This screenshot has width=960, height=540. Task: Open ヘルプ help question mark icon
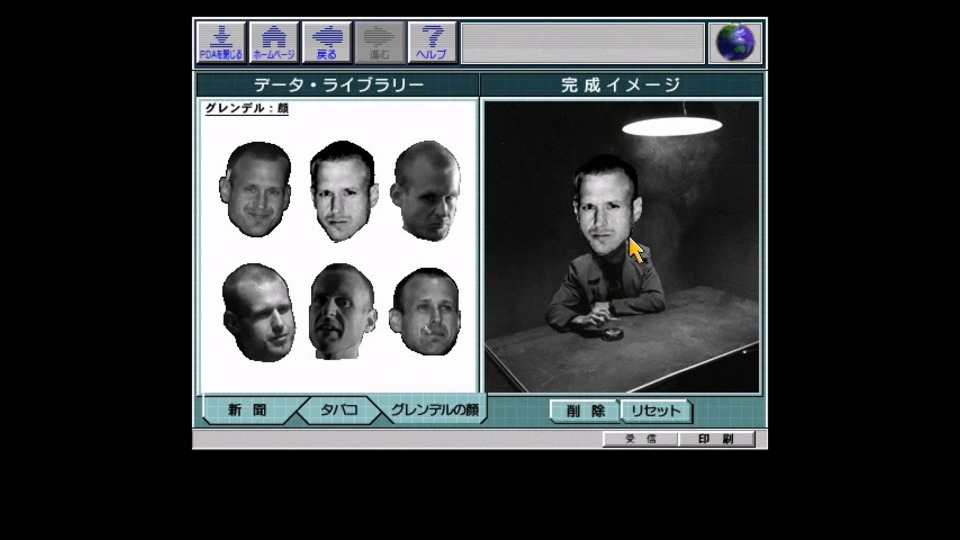tap(432, 42)
